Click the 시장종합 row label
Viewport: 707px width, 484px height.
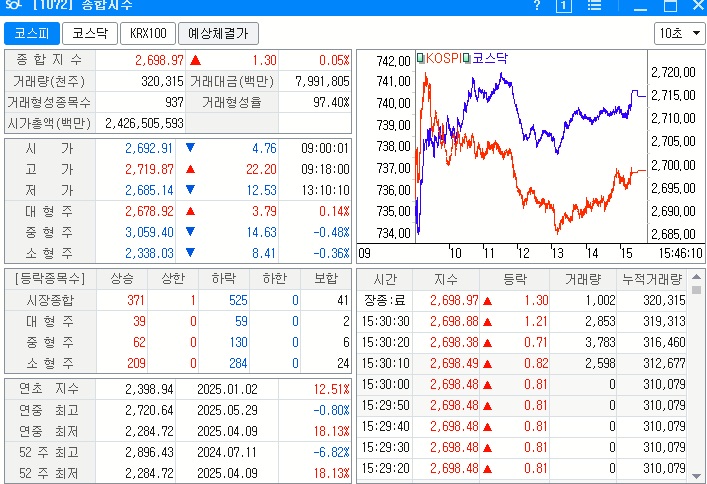50,300
